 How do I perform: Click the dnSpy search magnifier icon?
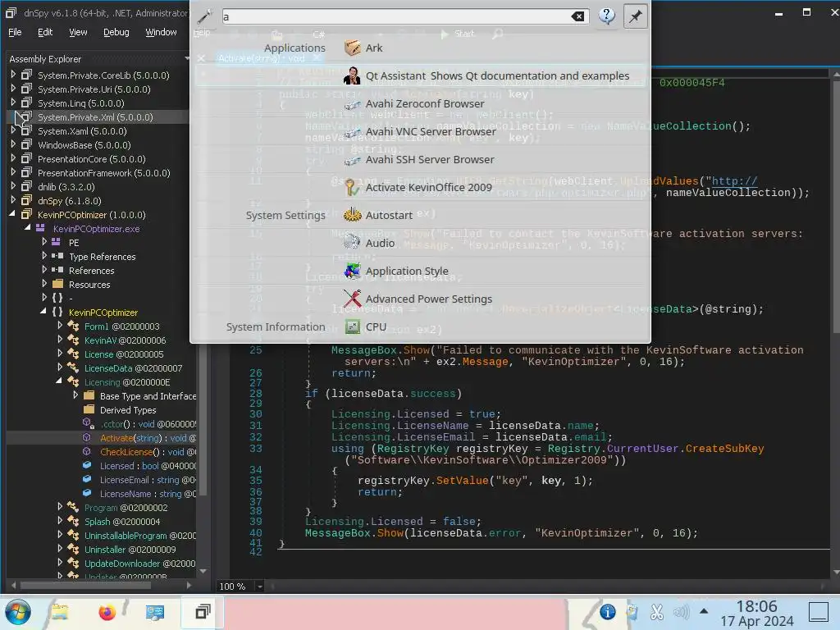click(x=498, y=34)
